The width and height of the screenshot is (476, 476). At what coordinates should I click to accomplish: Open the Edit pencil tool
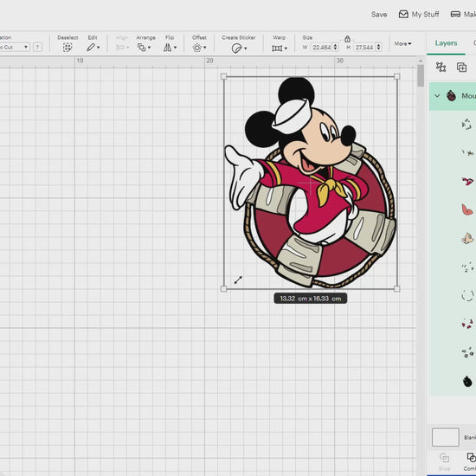tap(91, 48)
